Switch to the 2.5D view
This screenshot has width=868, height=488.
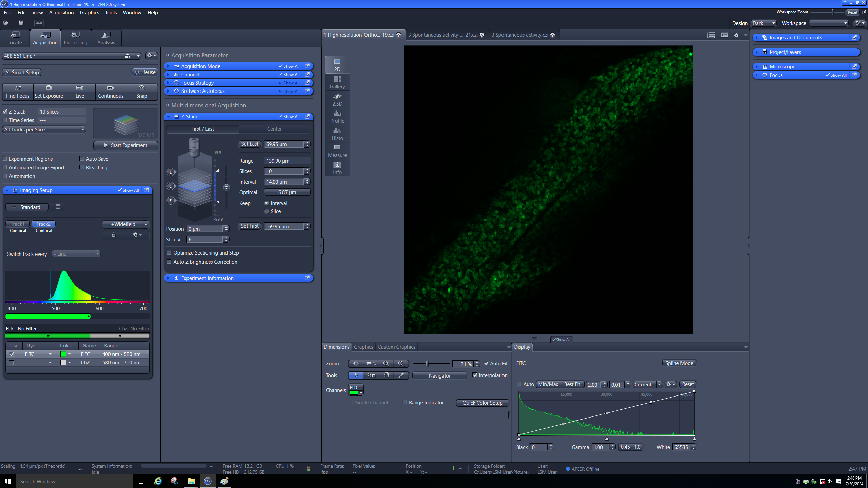pyautogui.click(x=337, y=100)
